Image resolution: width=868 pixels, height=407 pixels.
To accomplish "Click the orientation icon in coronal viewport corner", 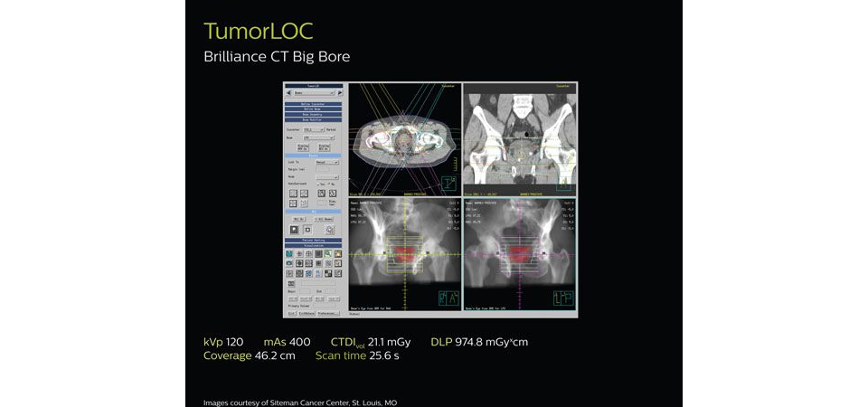I will (563, 185).
